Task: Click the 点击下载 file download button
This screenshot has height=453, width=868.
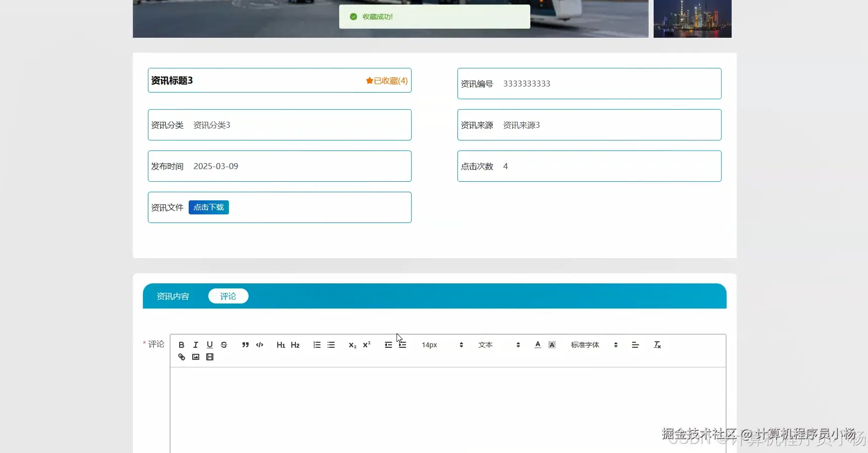Action: (209, 207)
